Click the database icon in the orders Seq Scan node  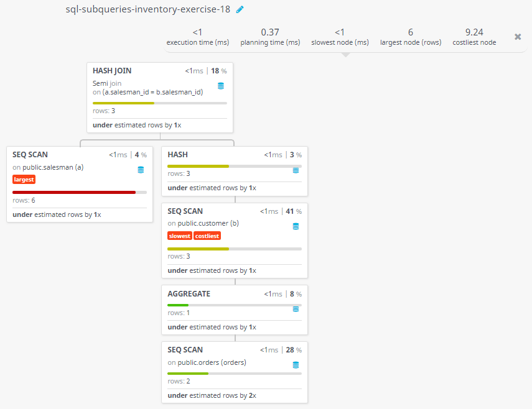296,365
